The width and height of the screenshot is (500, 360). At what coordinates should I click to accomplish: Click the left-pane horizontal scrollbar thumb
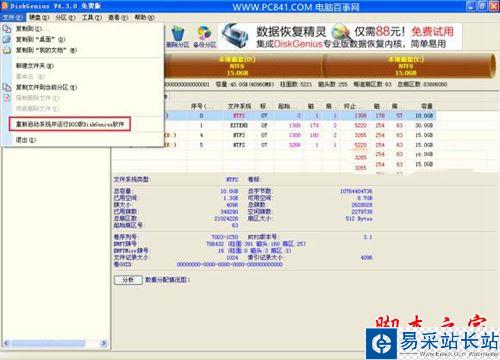click(x=48, y=343)
